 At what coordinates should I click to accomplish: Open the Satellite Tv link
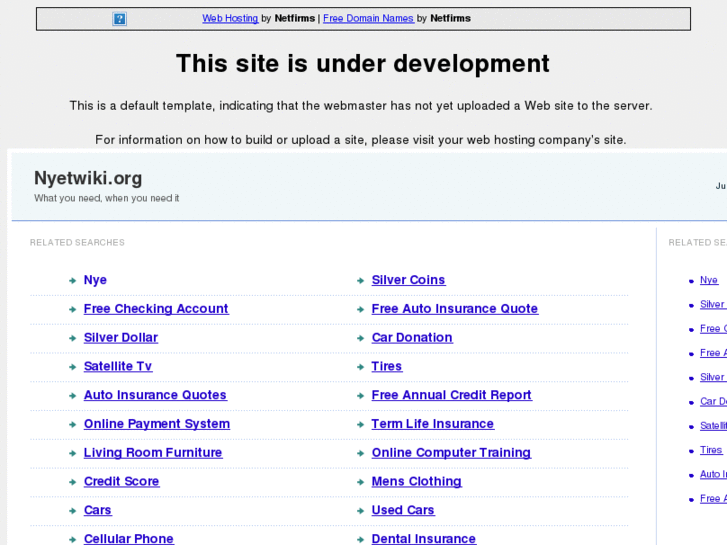click(118, 366)
